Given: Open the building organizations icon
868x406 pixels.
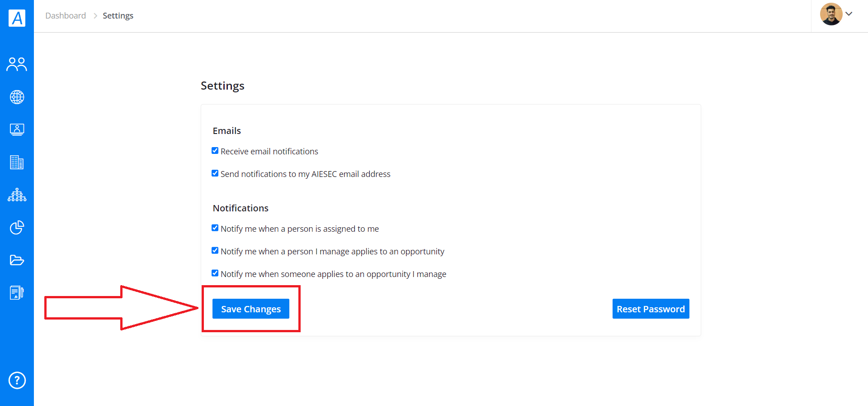Looking at the screenshot, I should coord(17,162).
